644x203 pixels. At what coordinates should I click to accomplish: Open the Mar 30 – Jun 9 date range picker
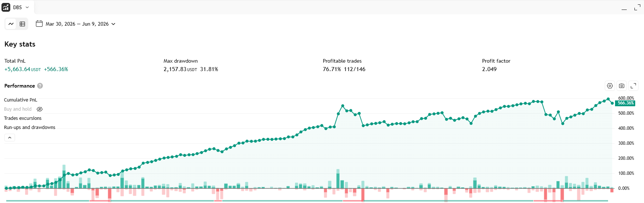pyautogui.click(x=76, y=24)
